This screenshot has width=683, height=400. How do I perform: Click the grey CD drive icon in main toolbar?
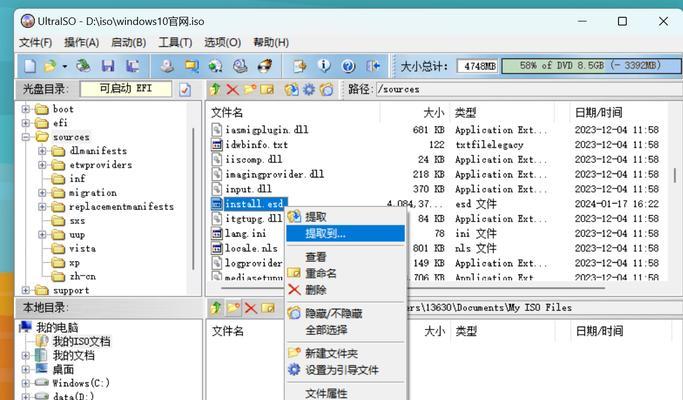[x=240, y=66]
